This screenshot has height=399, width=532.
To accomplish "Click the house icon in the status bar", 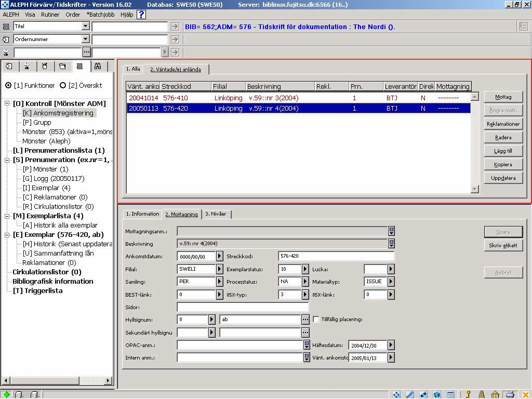I will pyautogui.click(x=495, y=395).
